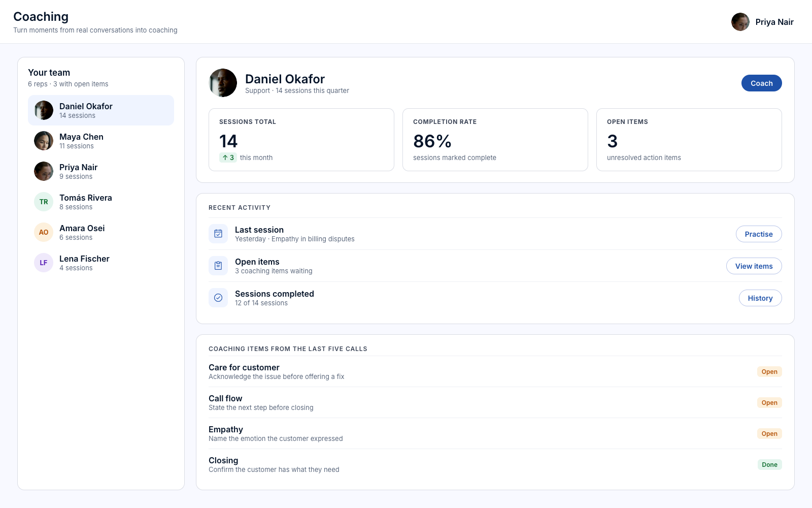The height and width of the screenshot is (508, 812).
Task: Open the Practise button for last session
Action: click(759, 234)
